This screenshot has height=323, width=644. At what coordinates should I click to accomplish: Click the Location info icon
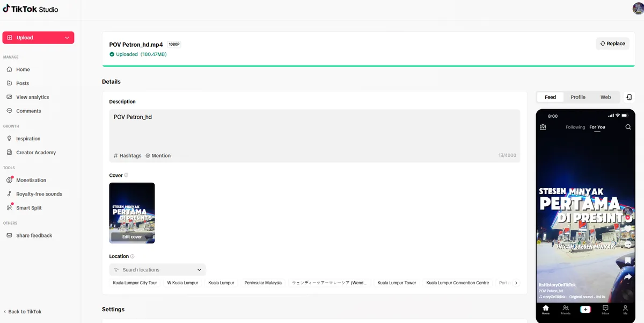[x=132, y=256]
